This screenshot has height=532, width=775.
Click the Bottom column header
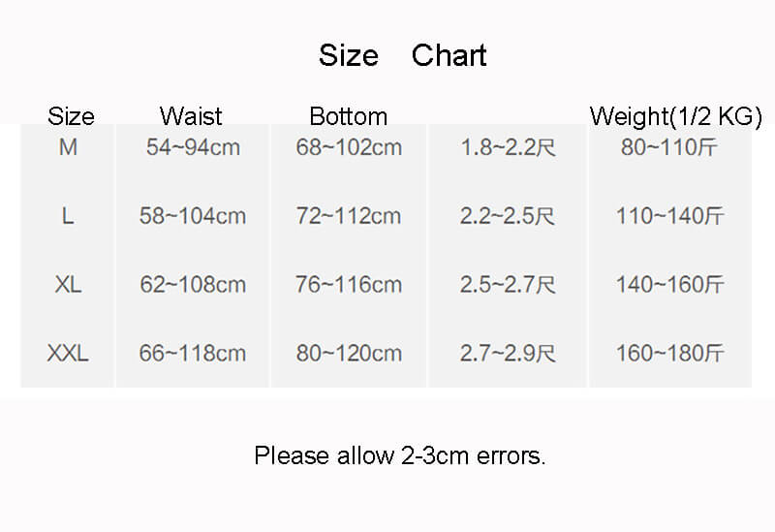click(x=348, y=116)
